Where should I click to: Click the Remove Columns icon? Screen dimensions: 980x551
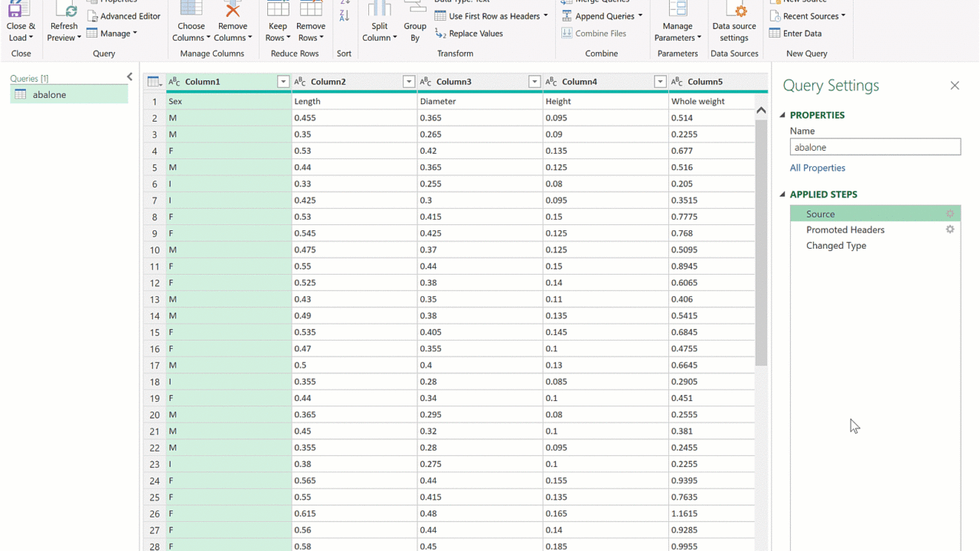(232, 11)
